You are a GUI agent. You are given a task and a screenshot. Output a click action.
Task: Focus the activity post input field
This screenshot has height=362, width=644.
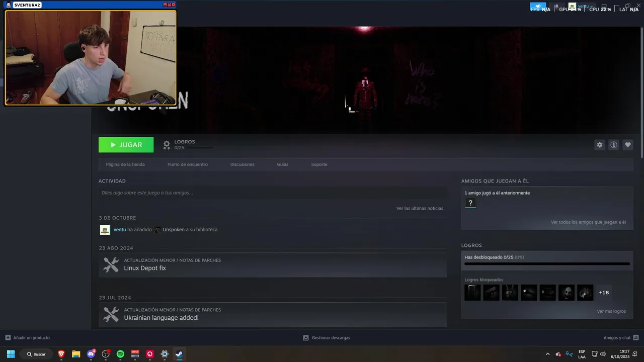point(273,193)
